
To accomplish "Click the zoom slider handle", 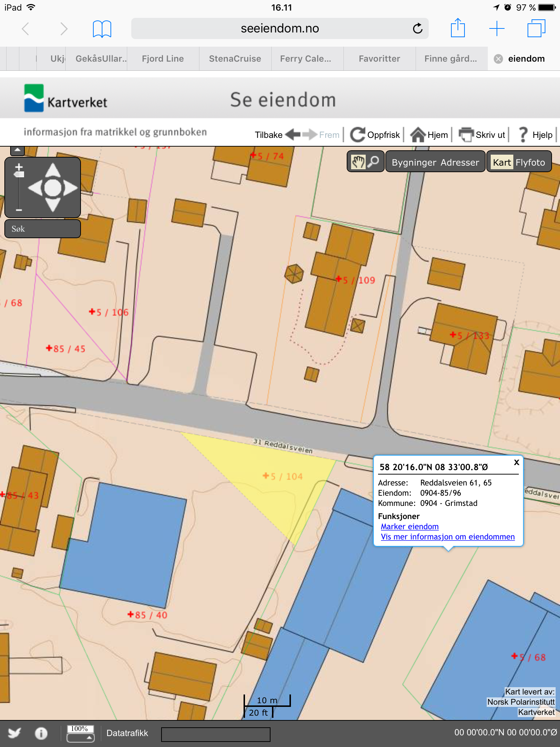I will tap(19, 174).
